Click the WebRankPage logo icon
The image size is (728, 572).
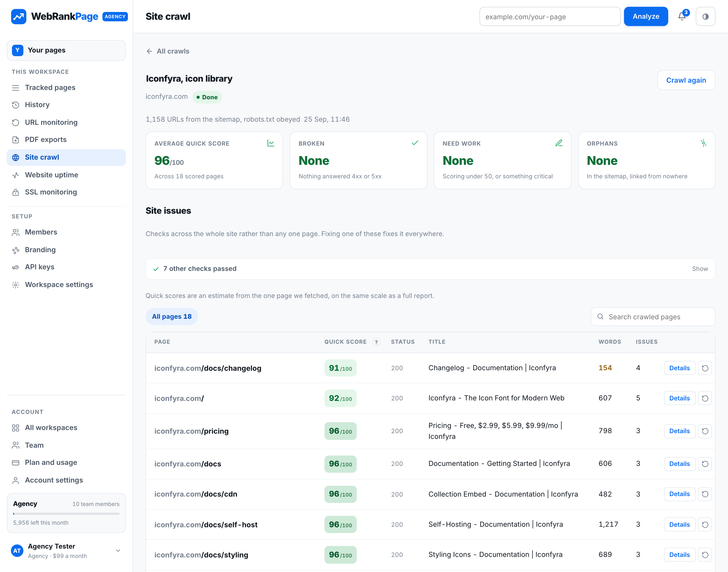(x=19, y=16)
